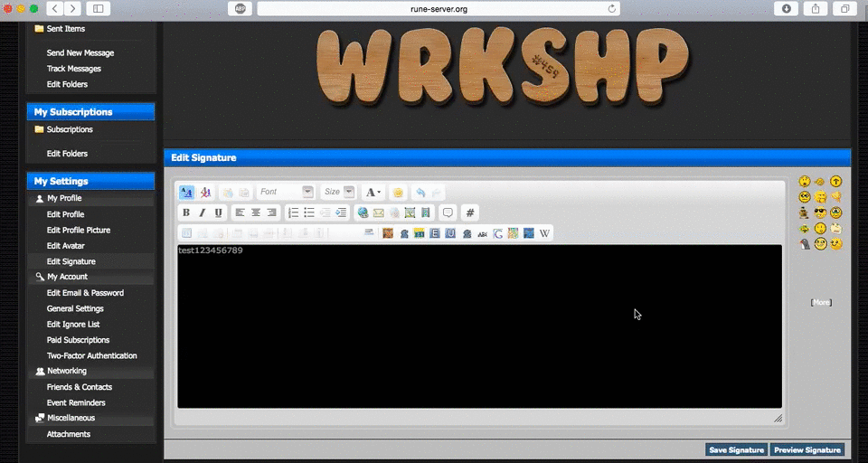
Task: Open Friends & Contacts
Action: pos(80,387)
